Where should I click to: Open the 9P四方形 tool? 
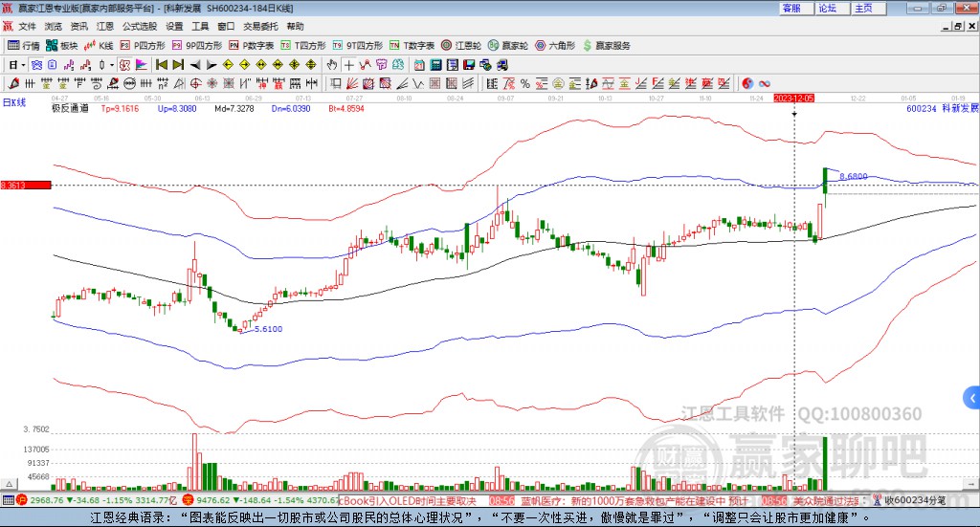(x=197, y=46)
